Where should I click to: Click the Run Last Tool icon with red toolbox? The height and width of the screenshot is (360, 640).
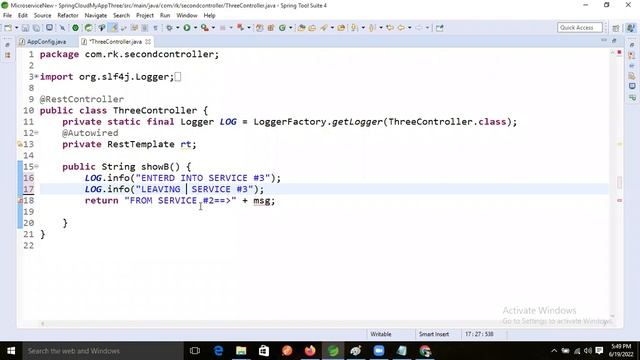(x=204, y=28)
